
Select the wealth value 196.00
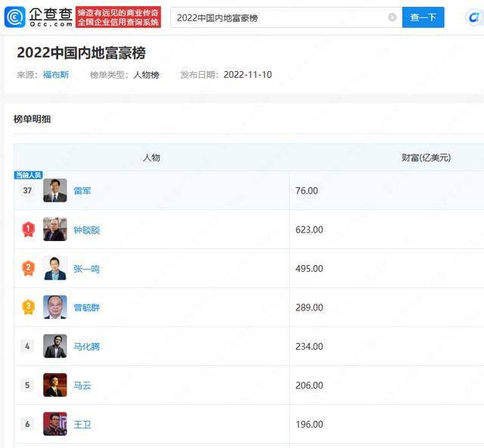[309, 425]
